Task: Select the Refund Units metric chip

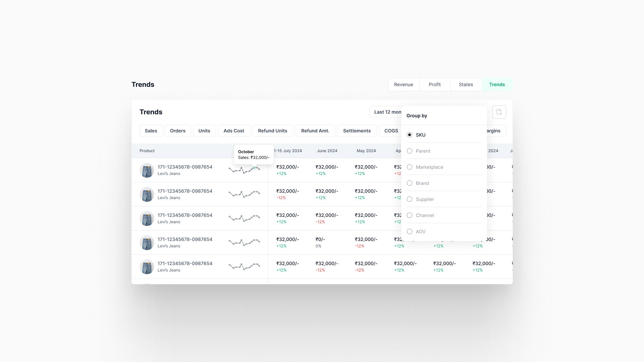Action: [x=272, y=131]
